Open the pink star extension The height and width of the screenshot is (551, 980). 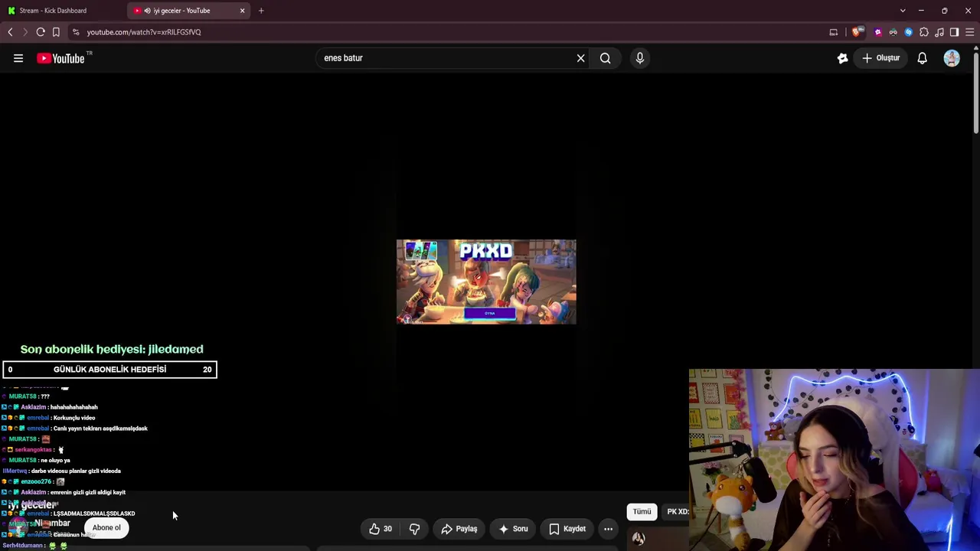pos(878,32)
